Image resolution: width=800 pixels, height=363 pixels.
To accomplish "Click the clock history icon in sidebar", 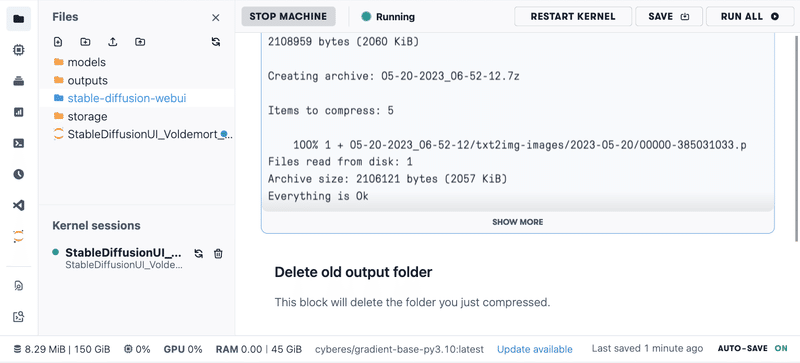I will pos(19,174).
